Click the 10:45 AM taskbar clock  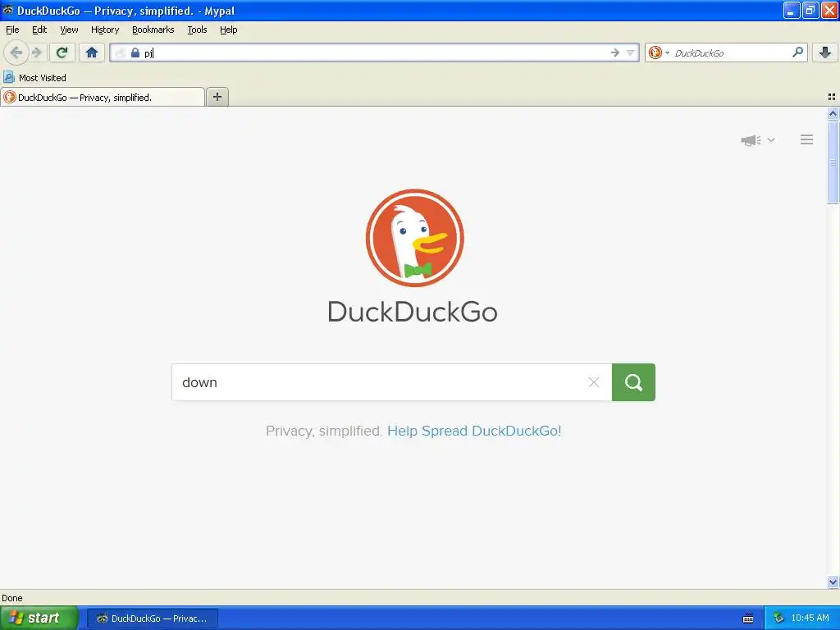coord(810,618)
